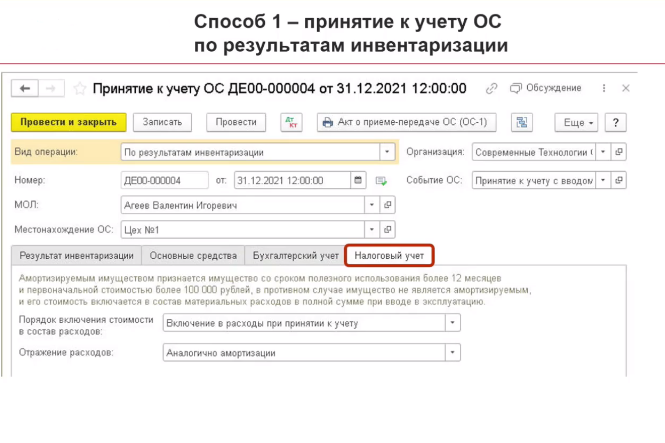Expand the Организация dropdown arrow
Viewport: 665px width, 443px height.
(603, 152)
